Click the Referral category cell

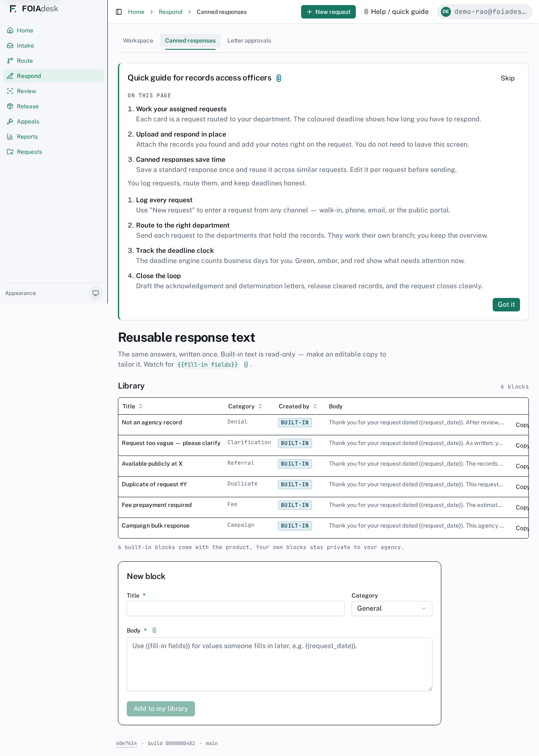(x=241, y=463)
